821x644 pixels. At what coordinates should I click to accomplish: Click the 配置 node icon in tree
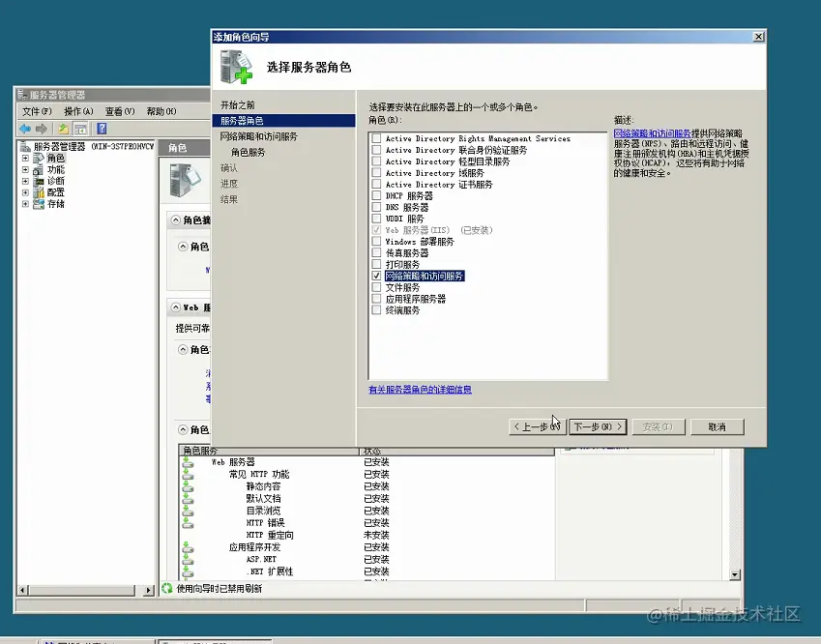tap(39, 192)
